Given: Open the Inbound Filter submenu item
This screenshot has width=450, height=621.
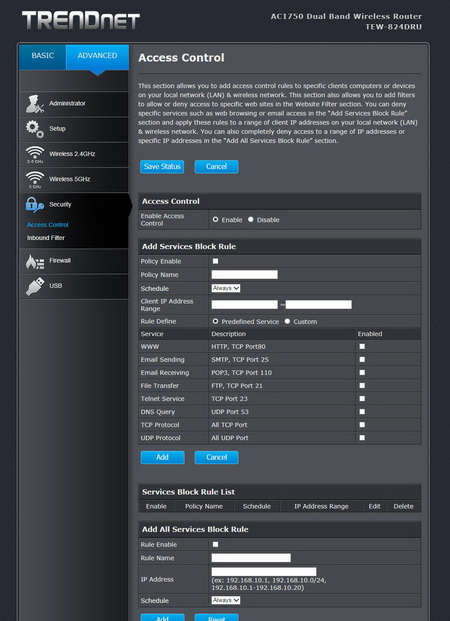Looking at the screenshot, I should 46,238.
